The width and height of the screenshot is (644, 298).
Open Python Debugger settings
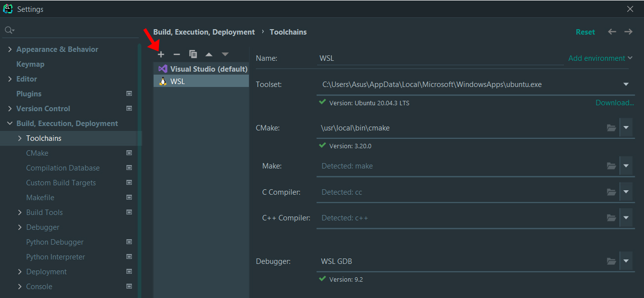tap(55, 242)
